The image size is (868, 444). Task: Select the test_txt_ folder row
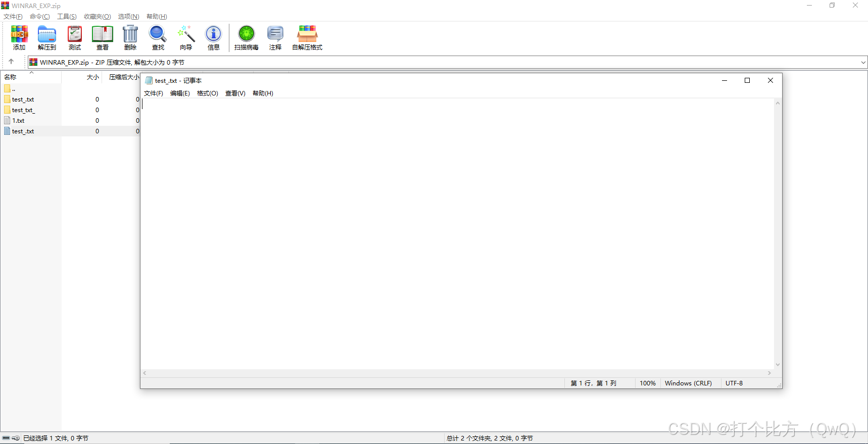click(19, 110)
